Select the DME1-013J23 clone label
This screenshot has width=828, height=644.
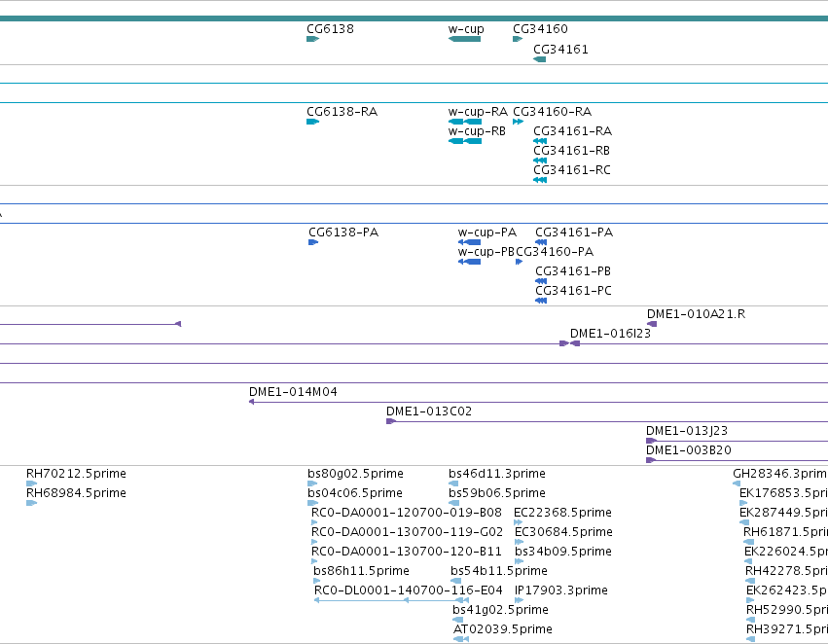(x=687, y=431)
